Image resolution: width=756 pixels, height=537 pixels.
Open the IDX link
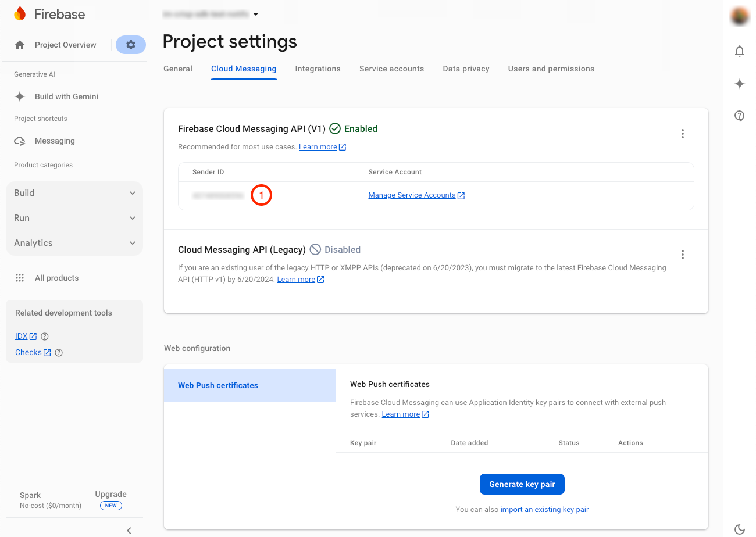[x=22, y=336]
